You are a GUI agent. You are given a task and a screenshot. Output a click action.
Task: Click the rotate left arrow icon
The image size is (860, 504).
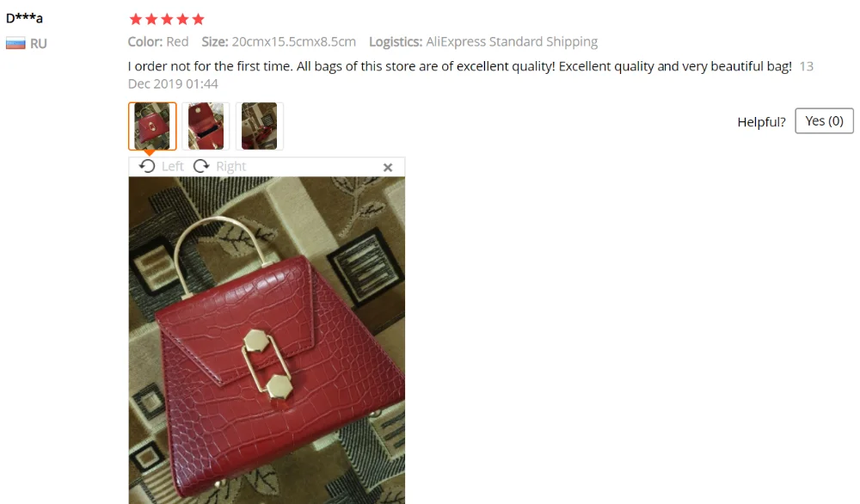[x=146, y=166]
